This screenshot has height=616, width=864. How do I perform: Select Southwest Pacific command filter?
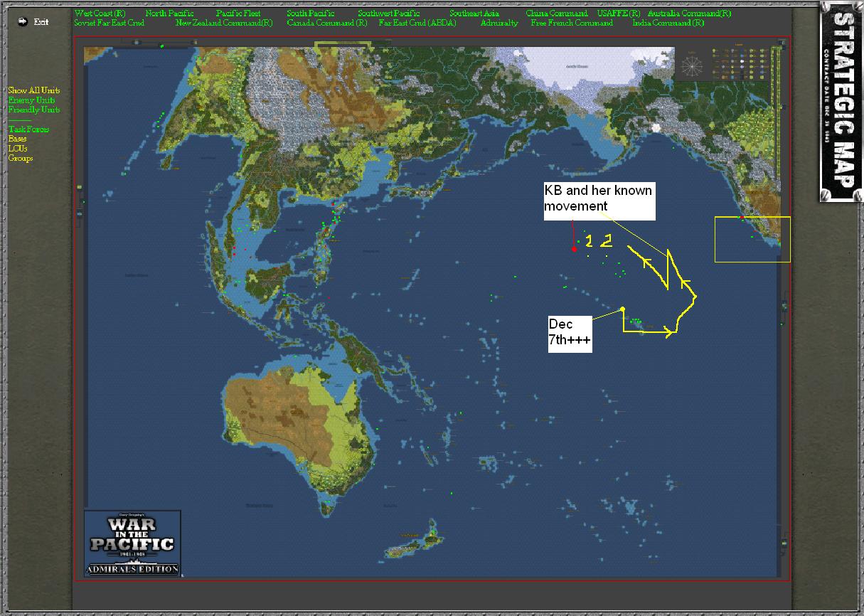(x=389, y=14)
